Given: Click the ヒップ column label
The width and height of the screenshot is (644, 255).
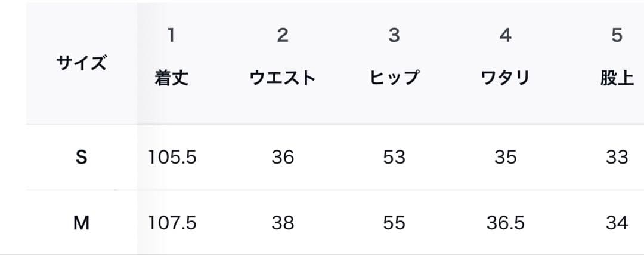Looking at the screenshot, I should pos(394,78).
